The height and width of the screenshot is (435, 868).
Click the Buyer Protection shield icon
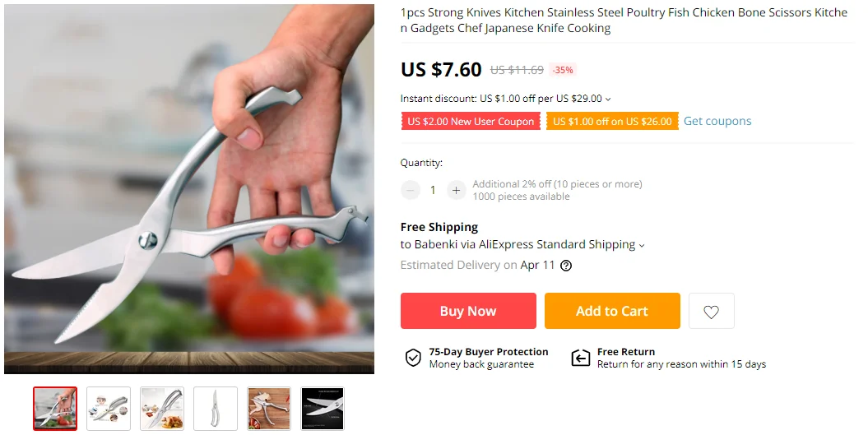(x=413, y=358)
